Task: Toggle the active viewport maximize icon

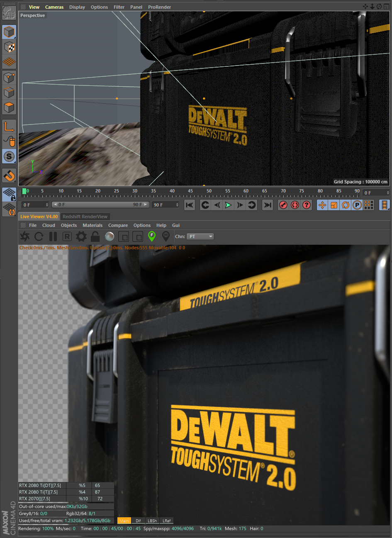Action: [386, 6]
